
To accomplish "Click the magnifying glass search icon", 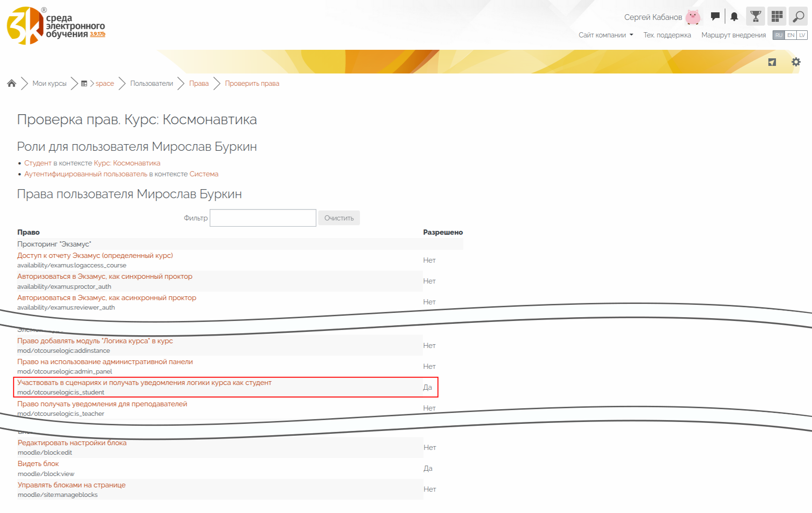I will pos(798,17).
